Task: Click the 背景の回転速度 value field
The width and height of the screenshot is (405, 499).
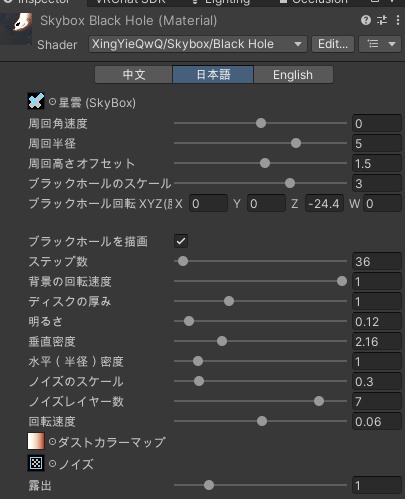Action: pos(377,281)
